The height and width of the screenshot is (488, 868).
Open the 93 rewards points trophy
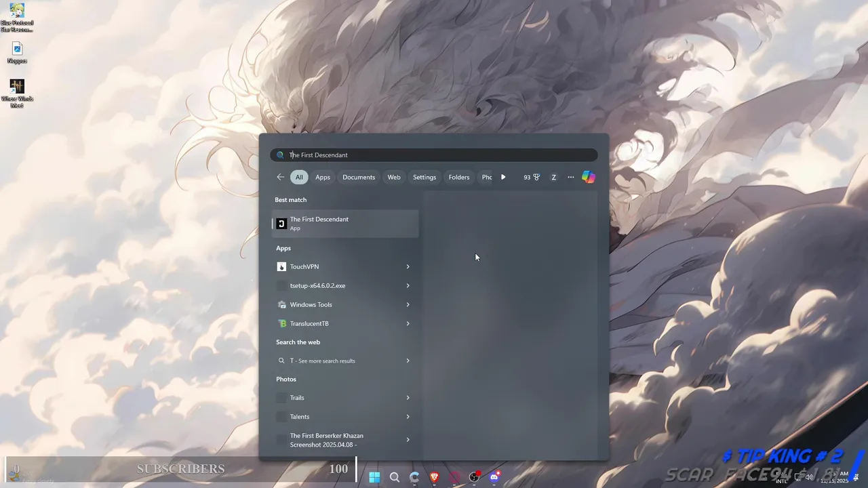tap(532, 177)
